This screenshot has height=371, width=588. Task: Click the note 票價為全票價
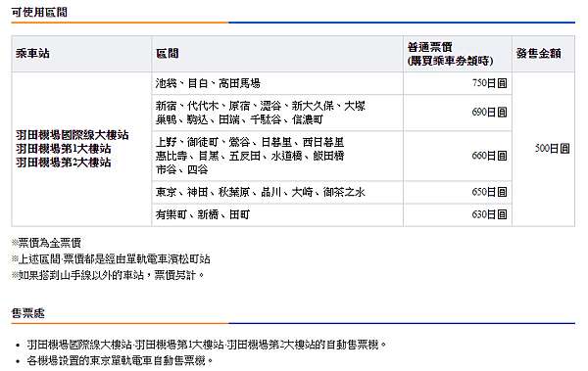(x=46, y=243)
